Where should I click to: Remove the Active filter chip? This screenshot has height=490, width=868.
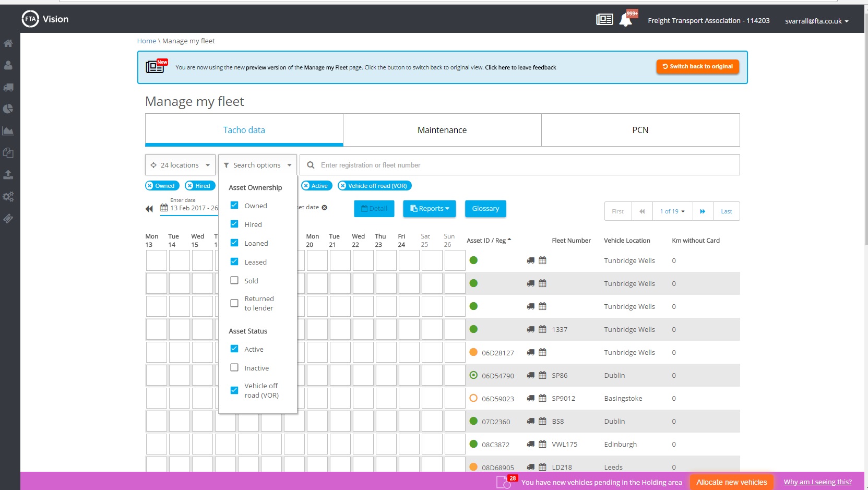click(x=306, y=186)
